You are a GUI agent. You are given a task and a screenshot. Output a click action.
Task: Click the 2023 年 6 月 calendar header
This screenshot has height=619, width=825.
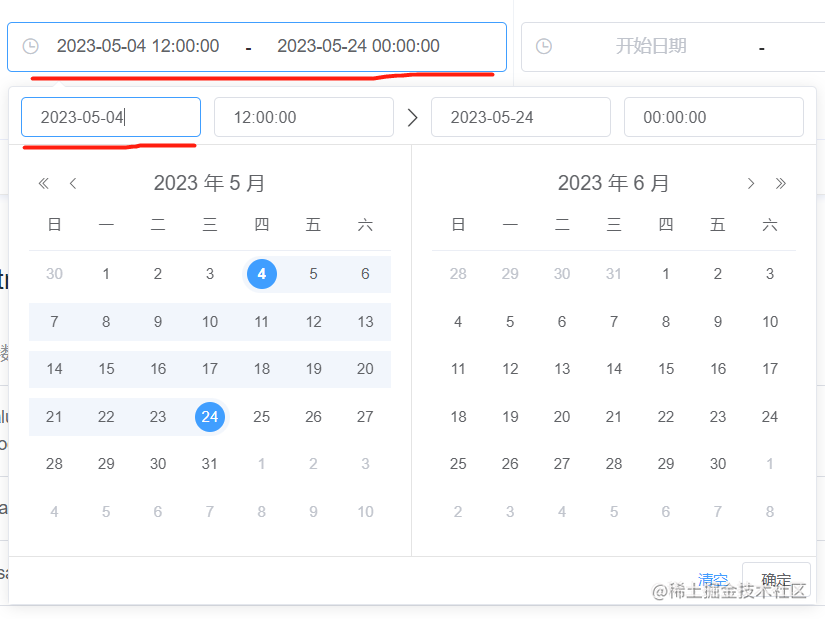click(614, 183)
